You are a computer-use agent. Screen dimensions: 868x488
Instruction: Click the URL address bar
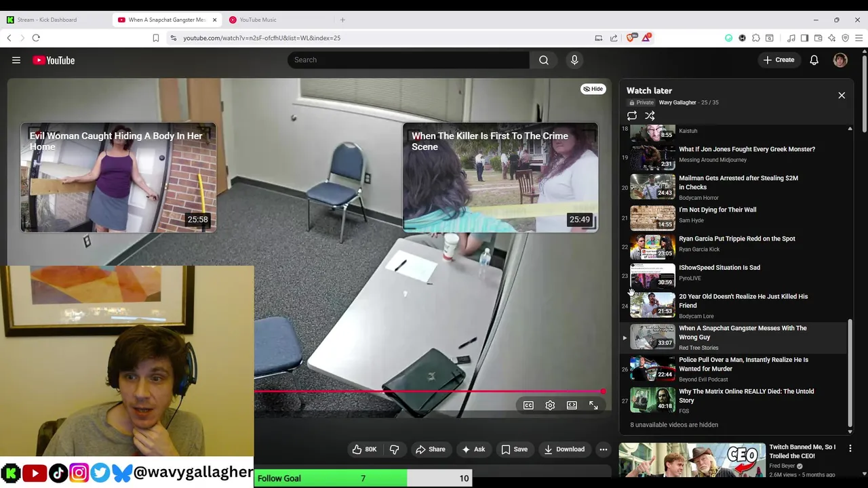click(380, 38)
